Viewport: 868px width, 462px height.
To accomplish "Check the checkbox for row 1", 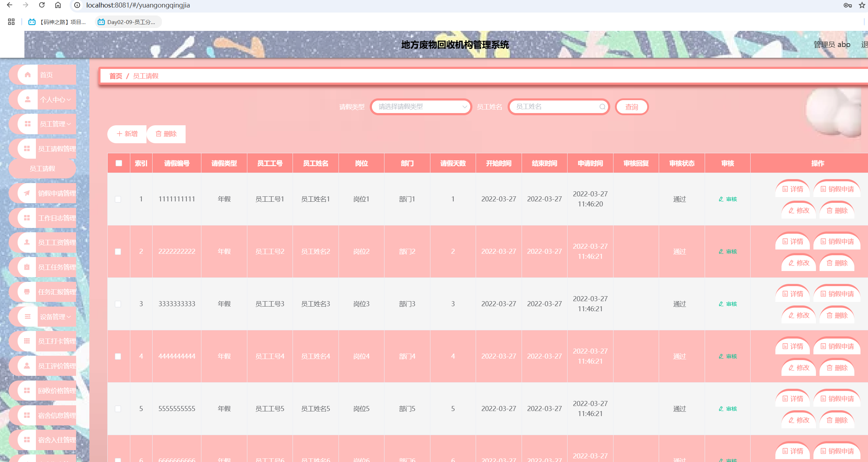I will click(118, 199).
